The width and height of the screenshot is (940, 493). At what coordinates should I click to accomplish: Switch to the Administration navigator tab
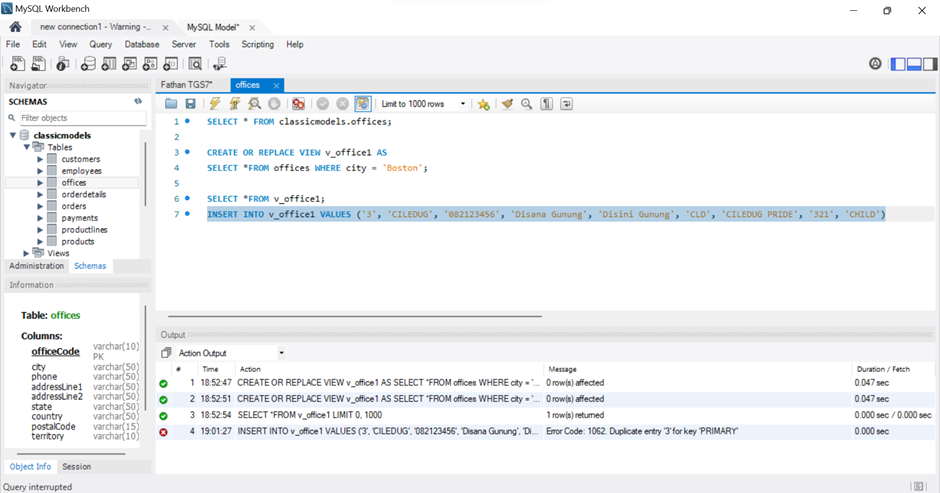37,266
